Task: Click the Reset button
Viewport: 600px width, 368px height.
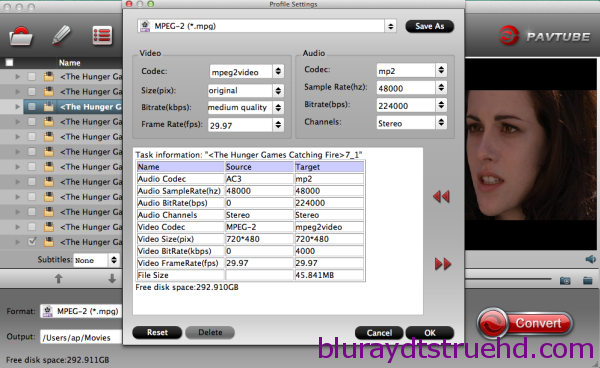Action: tap(157, 332)
